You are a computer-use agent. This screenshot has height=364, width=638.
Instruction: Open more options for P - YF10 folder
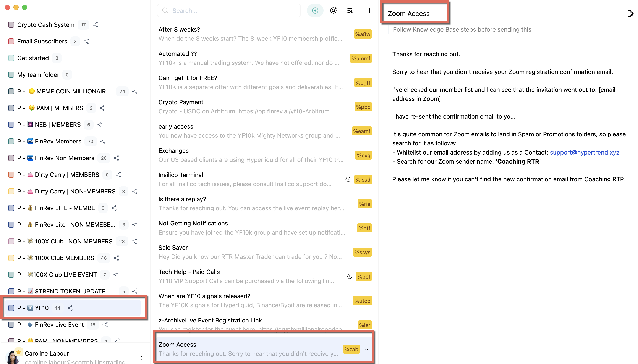coord(133,308)
